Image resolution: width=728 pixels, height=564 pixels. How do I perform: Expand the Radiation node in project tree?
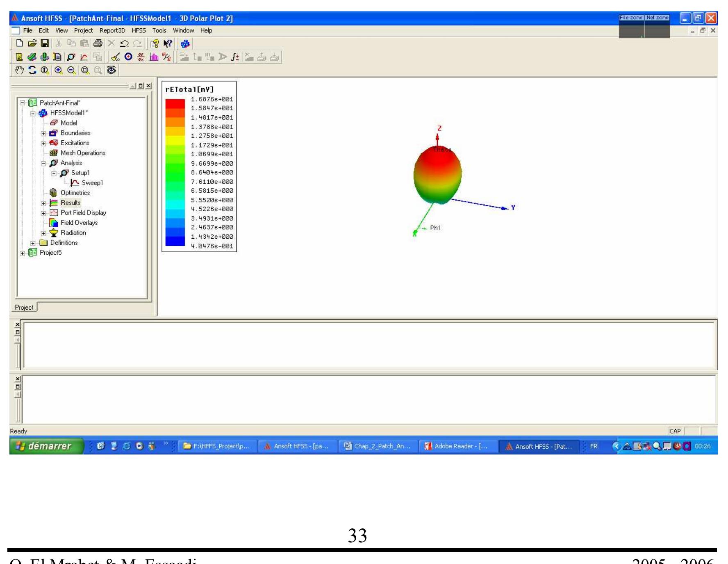[43, 233]
